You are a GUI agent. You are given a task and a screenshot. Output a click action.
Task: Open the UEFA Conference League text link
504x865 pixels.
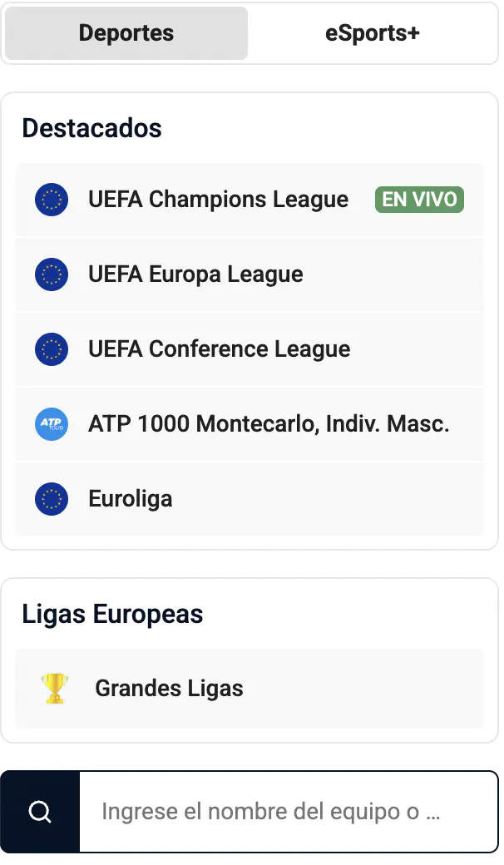tap(219, 349)
